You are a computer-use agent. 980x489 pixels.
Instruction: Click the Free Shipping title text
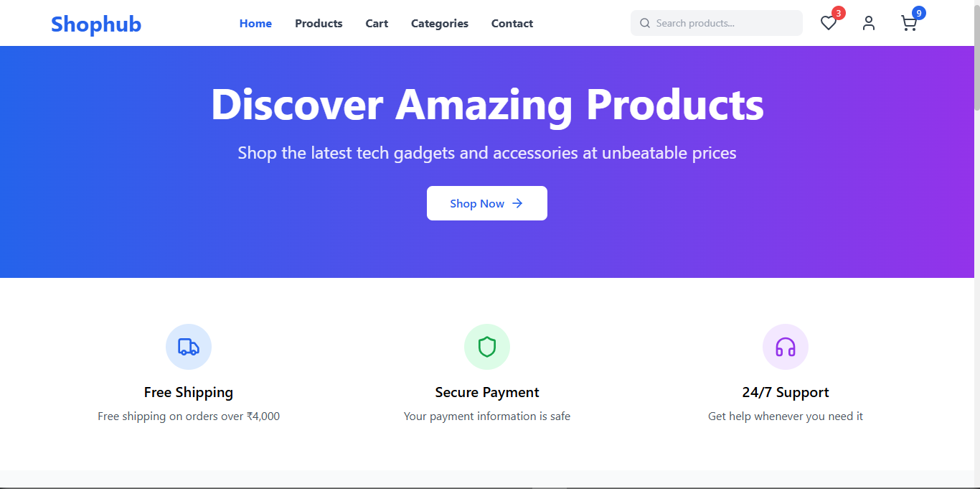click(x=189, y=392)
